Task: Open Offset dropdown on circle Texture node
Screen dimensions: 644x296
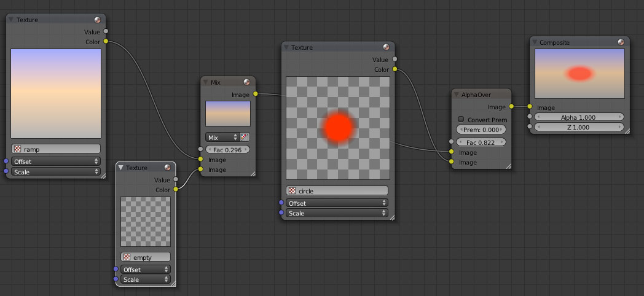Action: pos(337,203)
